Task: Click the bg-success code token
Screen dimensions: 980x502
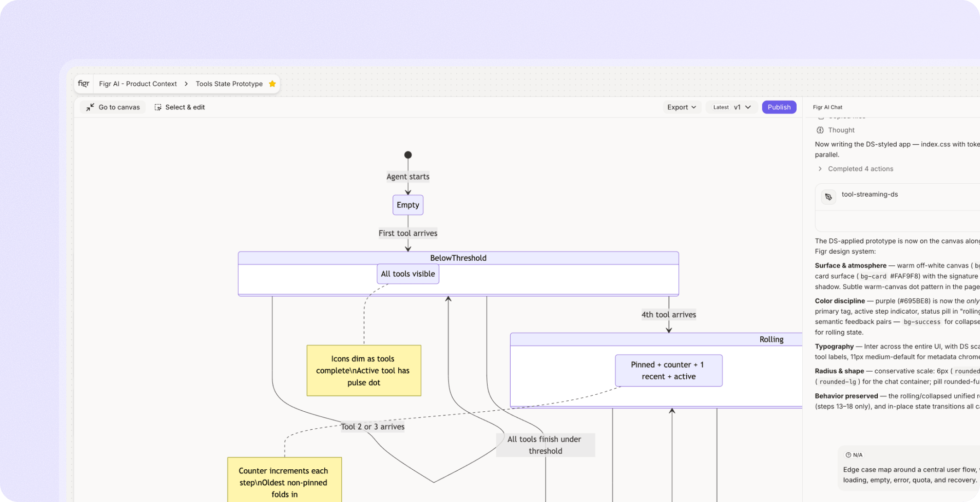Action: [x=922, y=322]
